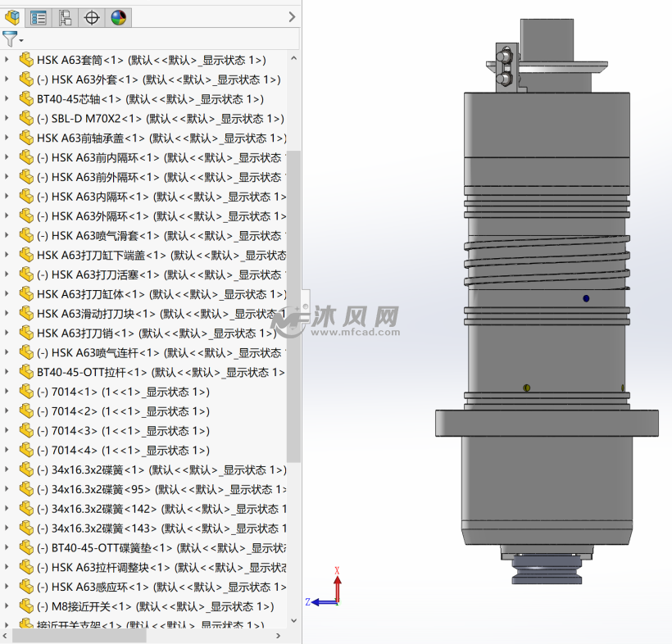Screen dimensions: 672x644
Task: Select HSK A63打刀缸体<1> in the tree
Action: pyautogui.click(x=90, y=294)
